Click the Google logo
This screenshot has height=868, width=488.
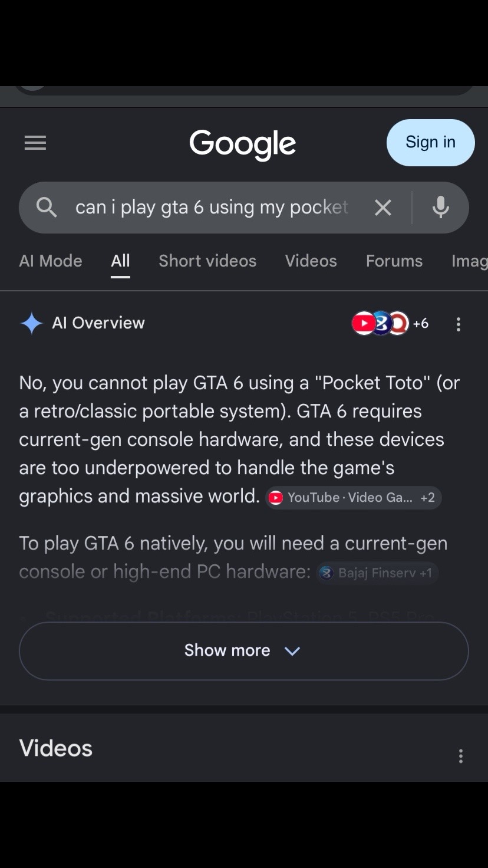tap(243, 144)
